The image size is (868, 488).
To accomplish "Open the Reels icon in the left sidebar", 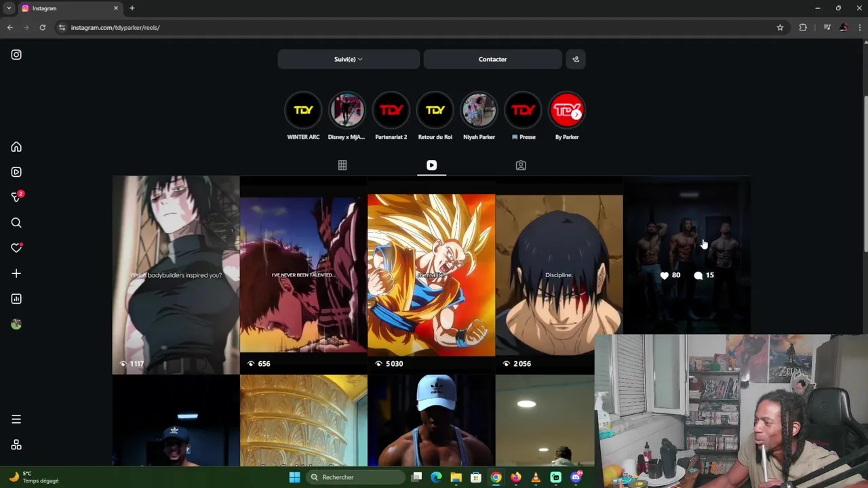I will [16, 172].
